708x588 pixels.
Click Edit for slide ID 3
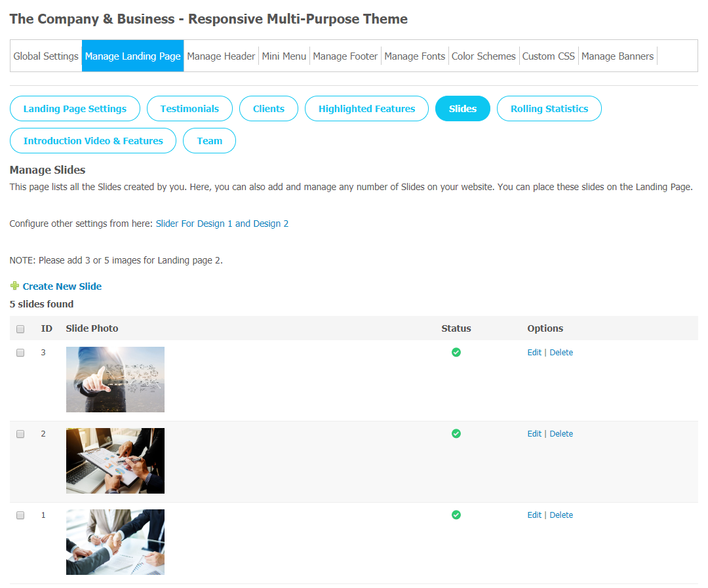[x=534, y=353]
